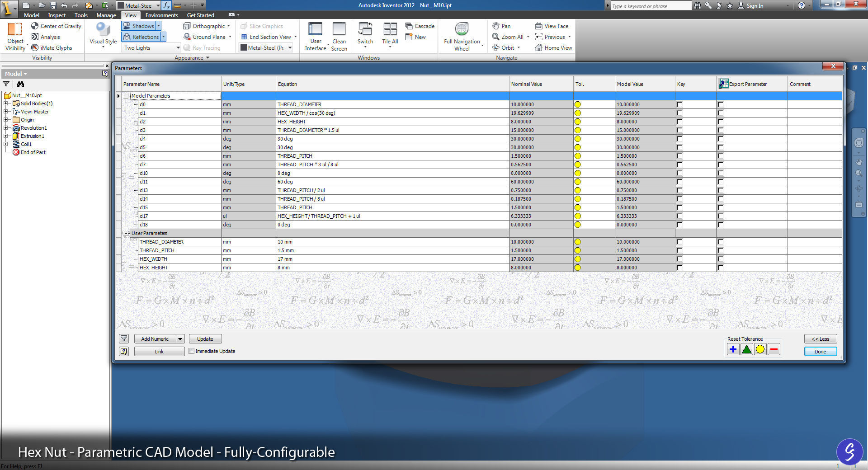
Task: Switch to the Tools tab
Action: (x=81, y=15)
